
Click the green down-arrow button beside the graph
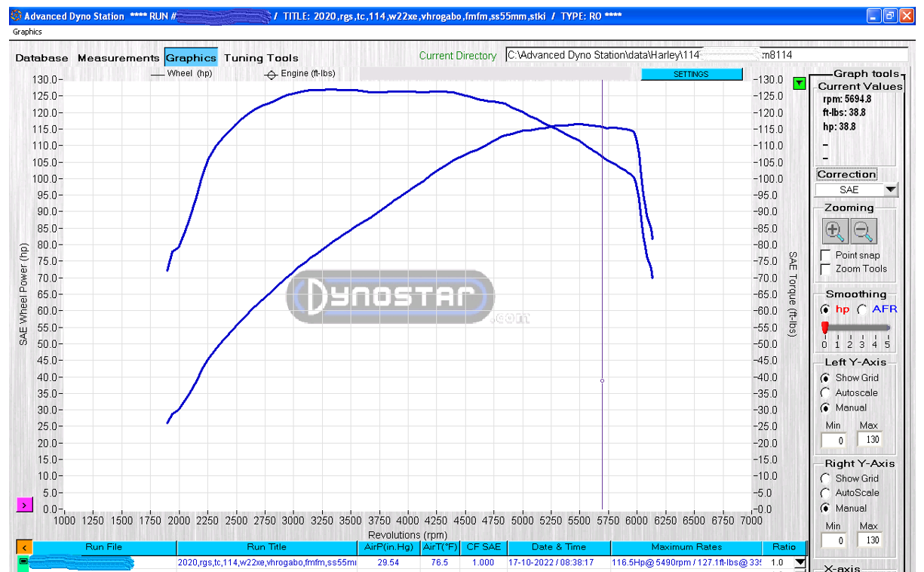(800, 83)
